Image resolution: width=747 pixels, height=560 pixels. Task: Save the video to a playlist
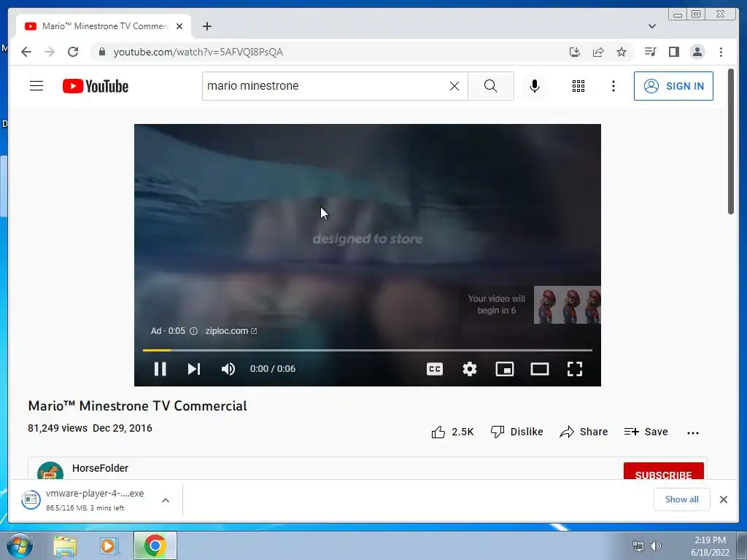click(646, 432)
